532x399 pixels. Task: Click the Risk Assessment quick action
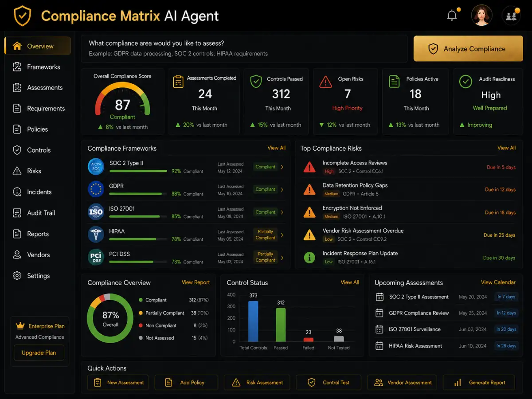257,383
